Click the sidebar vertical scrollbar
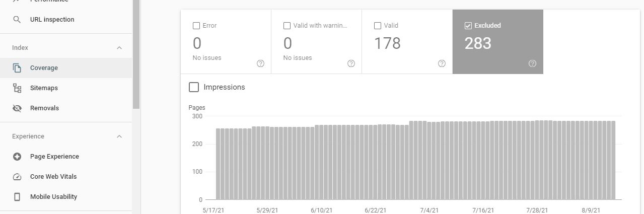The image size is (644, 214). point(136,55)
